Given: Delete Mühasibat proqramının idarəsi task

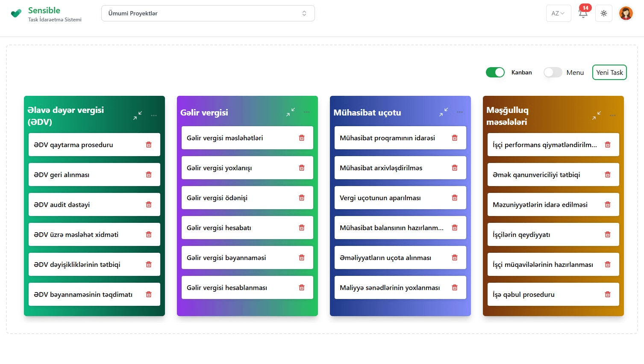Looking at the screenshot, I should pyautogui.click(x=455, y=138).
